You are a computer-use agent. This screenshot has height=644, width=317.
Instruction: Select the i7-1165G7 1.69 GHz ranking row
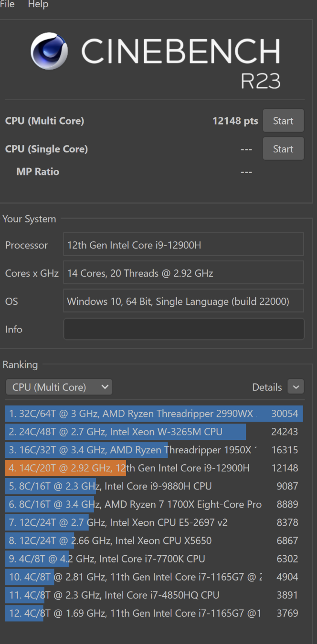(154, 613)
